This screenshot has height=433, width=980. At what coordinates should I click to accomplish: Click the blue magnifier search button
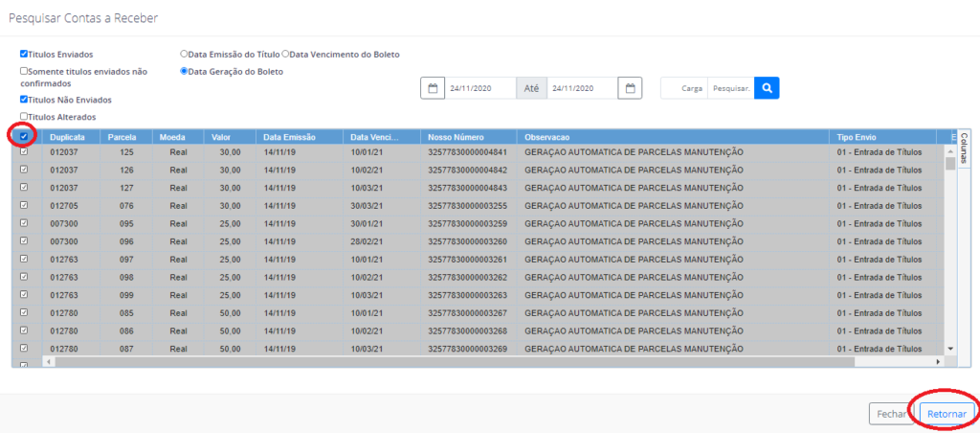click(767, 88)
